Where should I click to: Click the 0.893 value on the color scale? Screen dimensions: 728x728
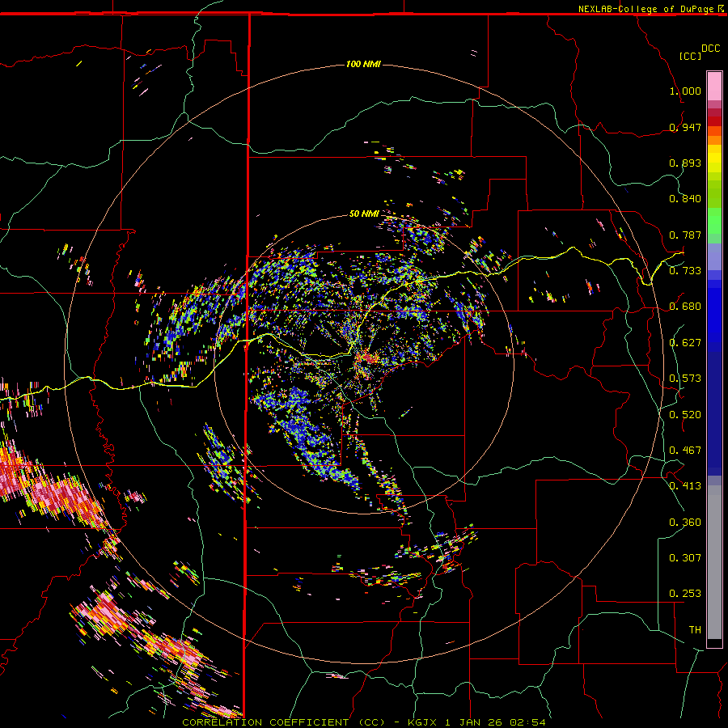pyautogui.click(x=685, y=163)
